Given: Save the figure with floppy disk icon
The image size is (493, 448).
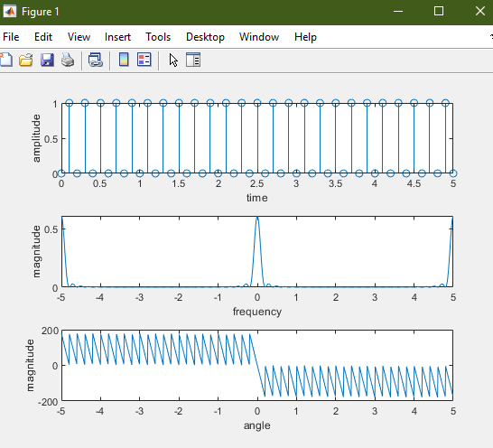Looking at the screenshot, I should (47, 60).
